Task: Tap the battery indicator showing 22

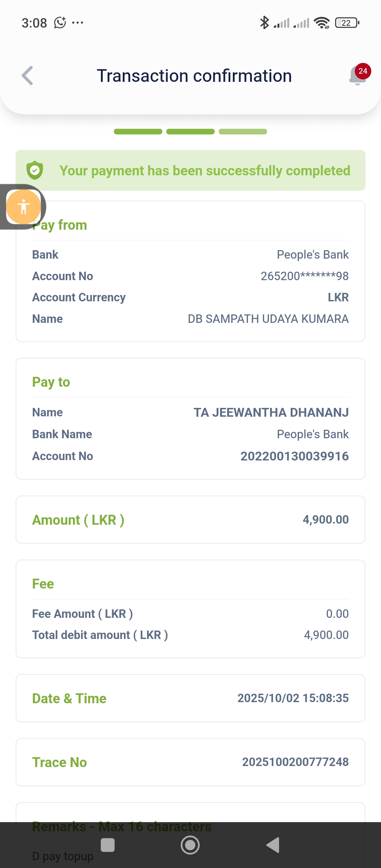Action: 347,23
